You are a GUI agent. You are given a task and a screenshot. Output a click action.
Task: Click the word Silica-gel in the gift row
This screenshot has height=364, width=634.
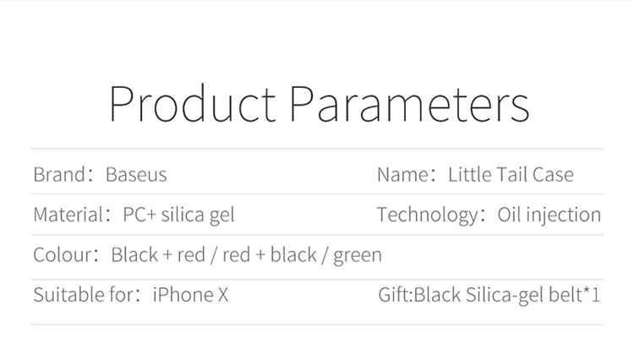(x=504, y=295)
